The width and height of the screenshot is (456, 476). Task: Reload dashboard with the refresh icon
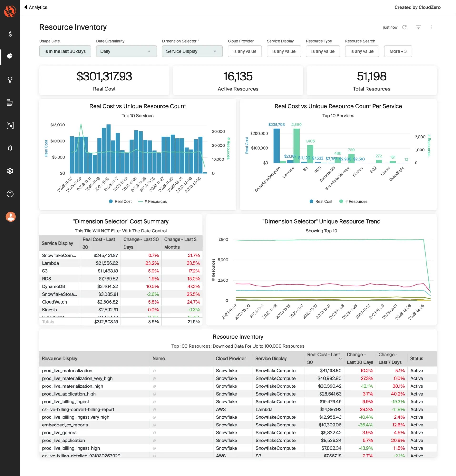404,27
